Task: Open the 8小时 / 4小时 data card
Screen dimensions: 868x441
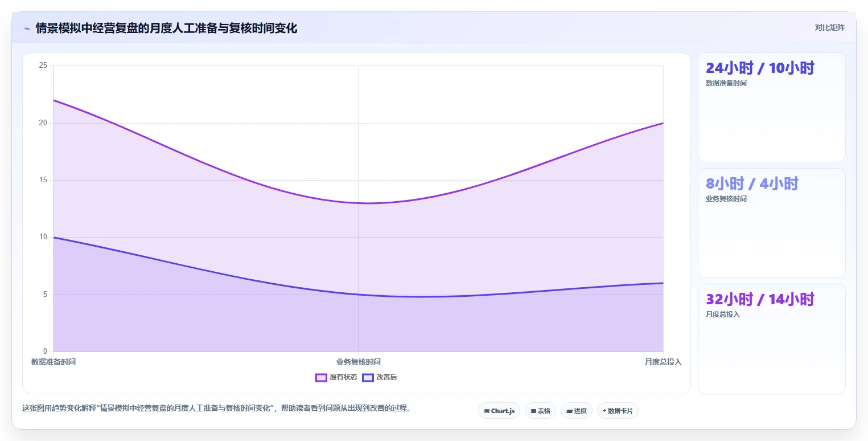Action: click(x=772, y=223)
